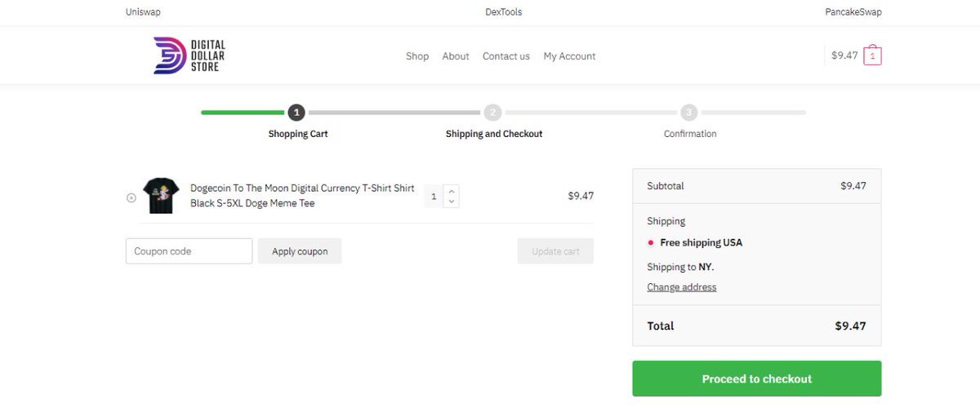Select Free shipping USA radio option
The image size is (980, 408).
(x=651, y=242)
